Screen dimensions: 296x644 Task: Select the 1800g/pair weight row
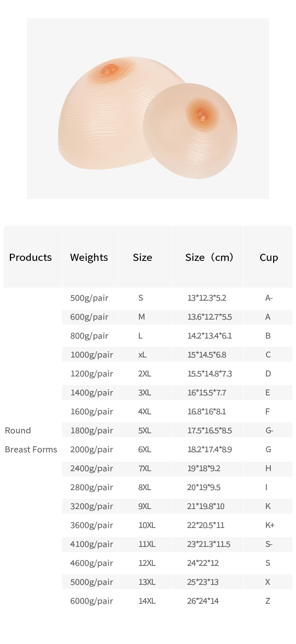92,431
